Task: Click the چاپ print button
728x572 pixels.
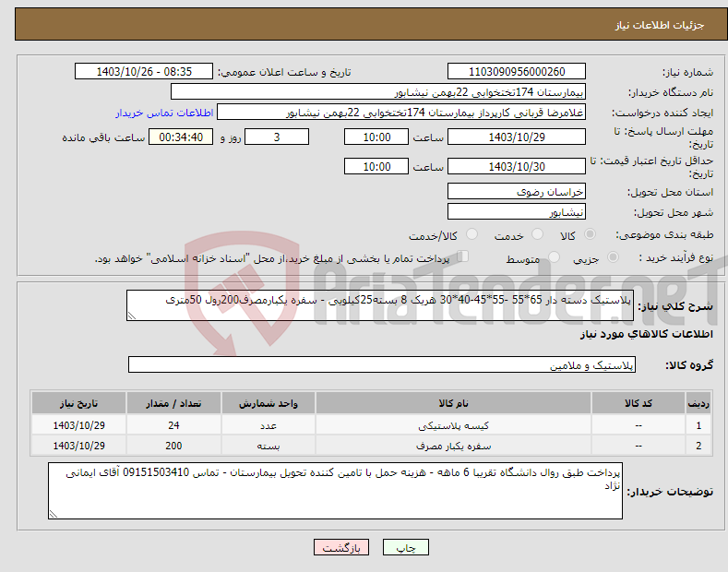Action: click(x=406, y=547)
